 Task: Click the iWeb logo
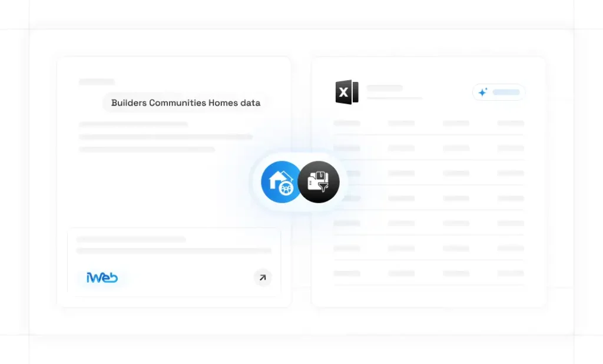pos(102,277)
